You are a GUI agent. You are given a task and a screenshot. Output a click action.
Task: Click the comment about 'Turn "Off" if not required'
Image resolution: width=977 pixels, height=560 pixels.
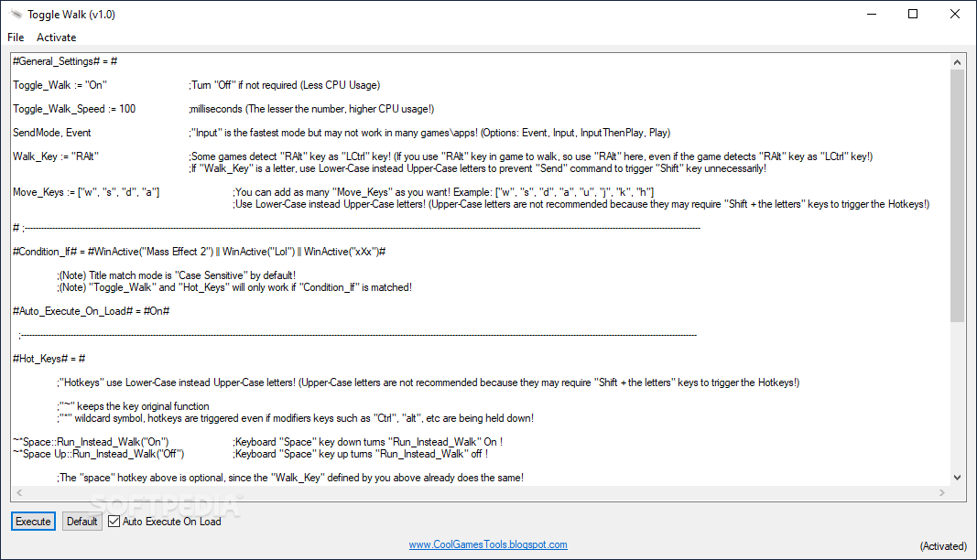[285, 85]
